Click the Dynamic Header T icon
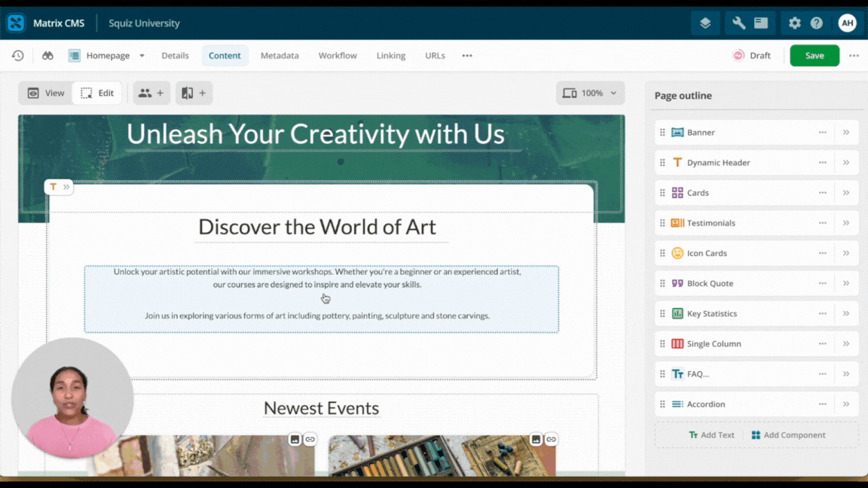This screenshot has height=488, width=868. coord(677,163)
